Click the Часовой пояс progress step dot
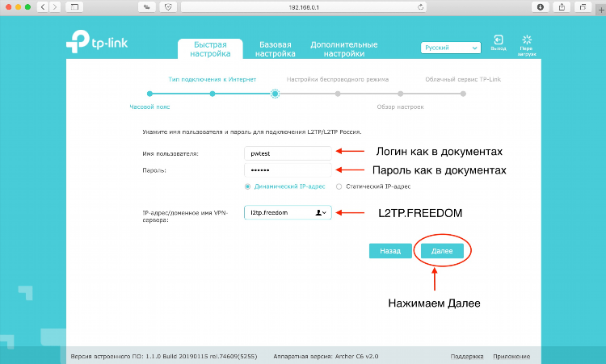Image resolution: width=606 pixels, height=364 pixels. (x=149, y=94)
